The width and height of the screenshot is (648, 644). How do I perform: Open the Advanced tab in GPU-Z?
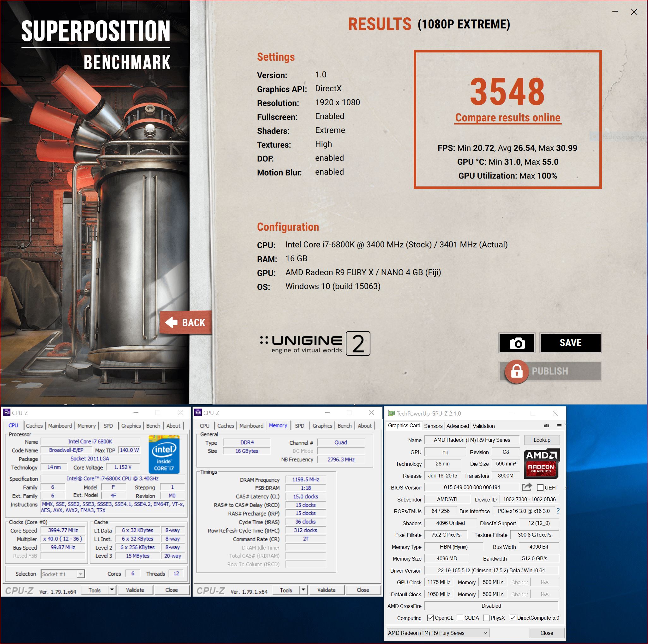tap(457, 426)
